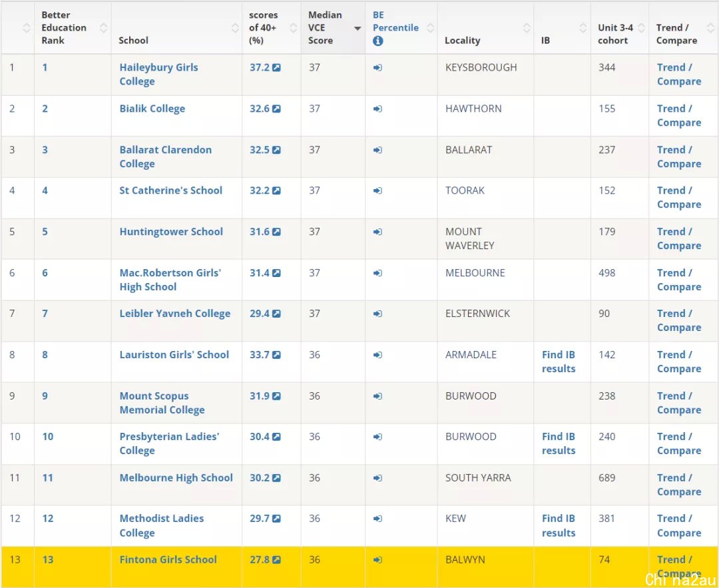Image resolution: width=719 pixels, height=588 pixels.
Task: Open the Haileybury Girls College link
Action: click(x=158, y=75)
